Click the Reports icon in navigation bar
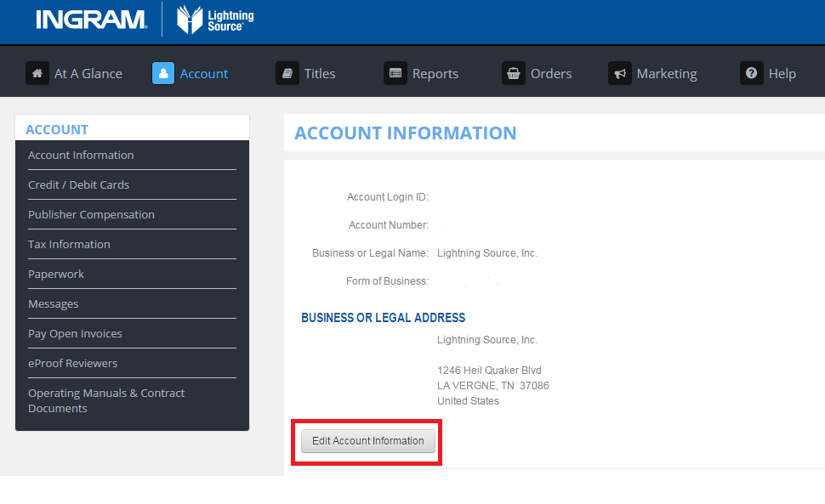This screenshot has height=504, width=825. pos(395,73)
